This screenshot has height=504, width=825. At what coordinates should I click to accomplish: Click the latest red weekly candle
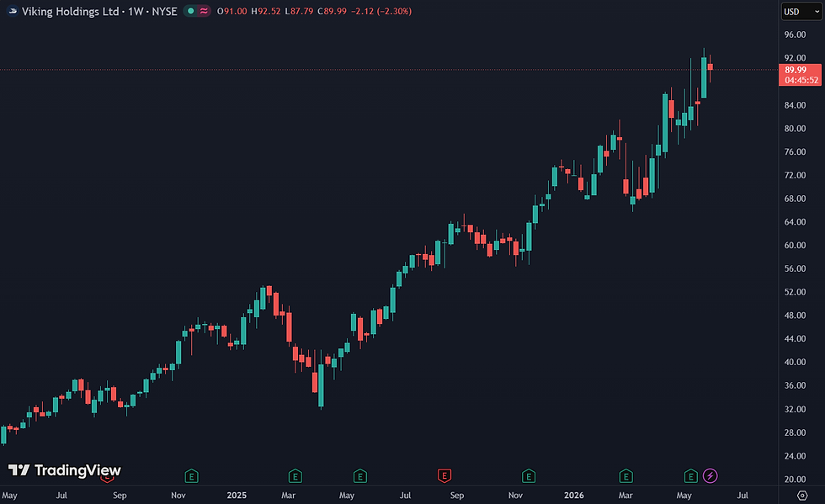[711, 66]
